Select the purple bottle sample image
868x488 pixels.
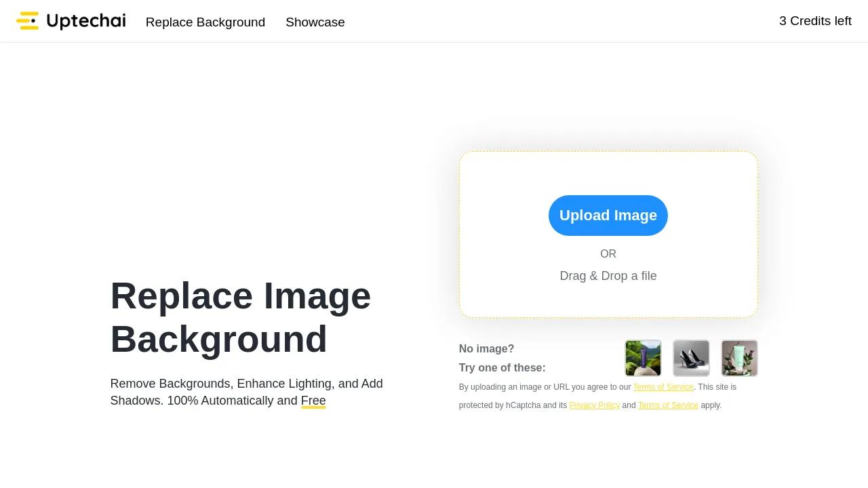tap(643, 358)
